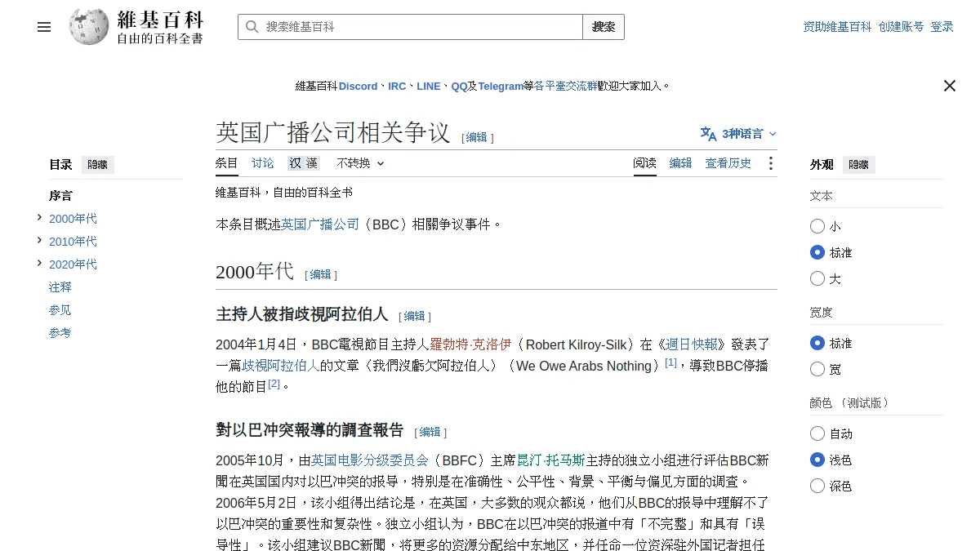The image size is (980, 551).
Task: Select small text size 小
Action: pyautogui.click(x=817, y=226)
